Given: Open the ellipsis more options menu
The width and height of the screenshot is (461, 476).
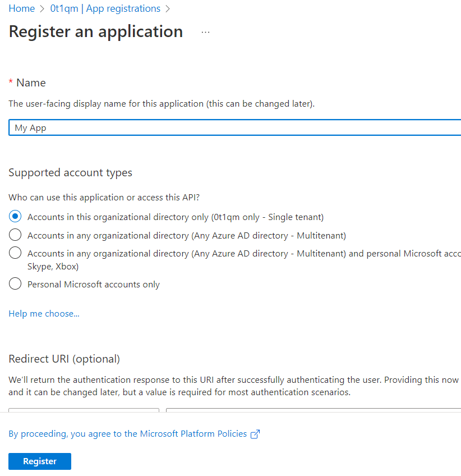Looking at the screenshot, I should tap(205, 33).
